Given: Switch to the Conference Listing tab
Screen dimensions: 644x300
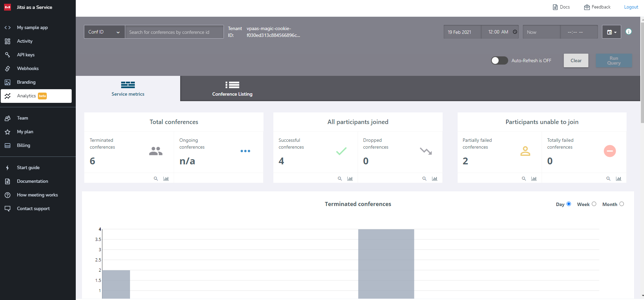Looking at the screenshot, I should (232, 88).
